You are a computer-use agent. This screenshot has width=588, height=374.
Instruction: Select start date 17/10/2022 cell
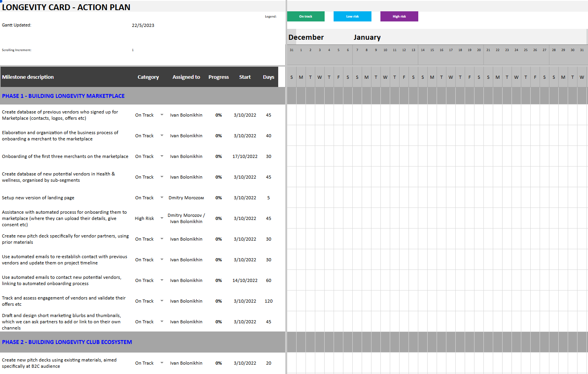[245, 156]
